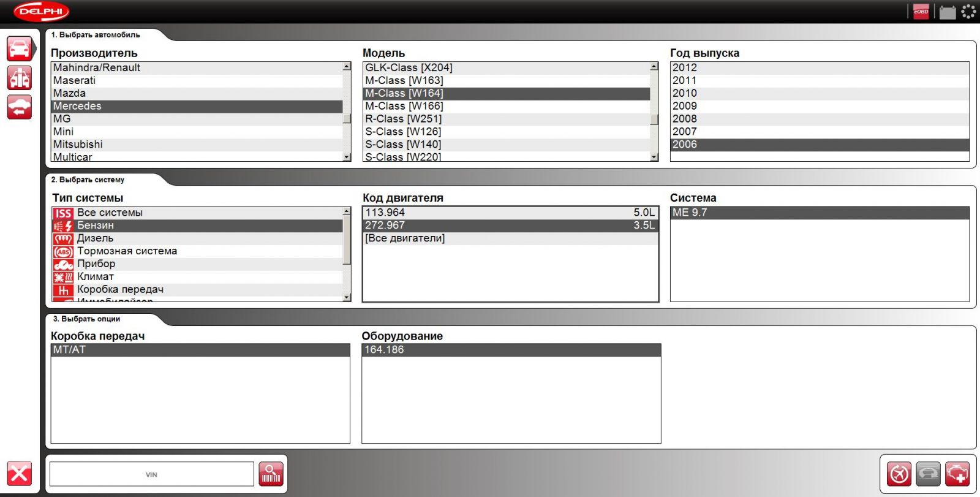Select M-Class [W166] model
Image resolution: width=980 pixels, height=497 pixels.
(x=507, y=106)
